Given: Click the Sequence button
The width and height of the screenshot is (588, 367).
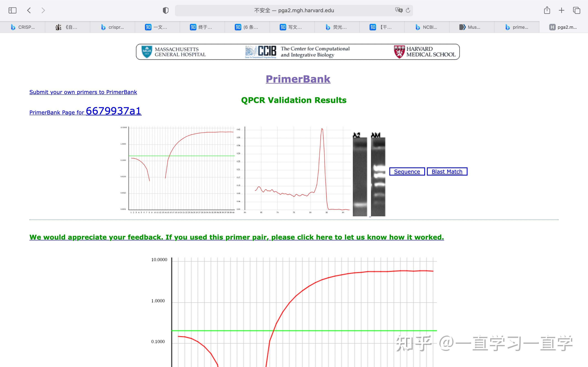Looking at the screenshot, I should click(407, 171).
